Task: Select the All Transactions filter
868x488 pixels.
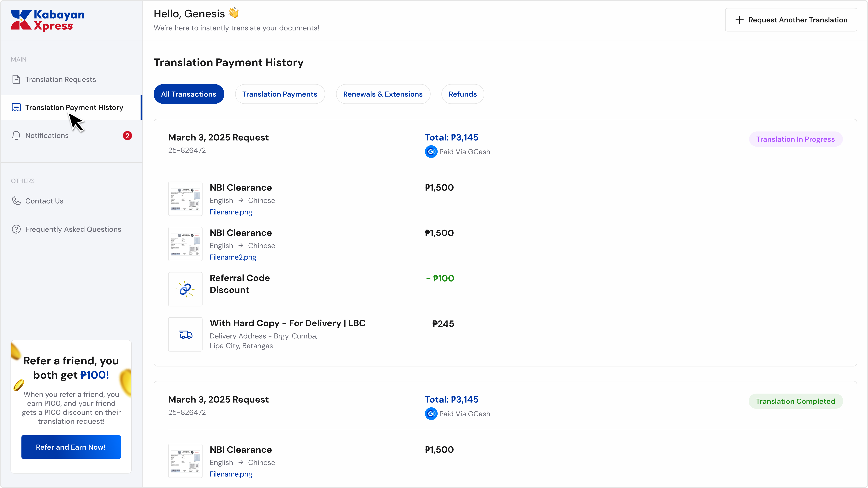Action: pos(189,94)
